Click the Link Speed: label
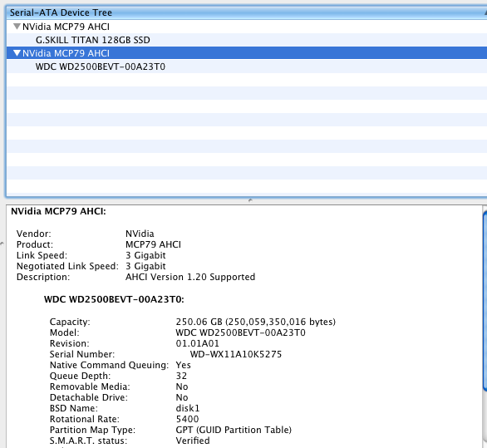The height and width of the screenshot is (448, 487). coord(42,255)
